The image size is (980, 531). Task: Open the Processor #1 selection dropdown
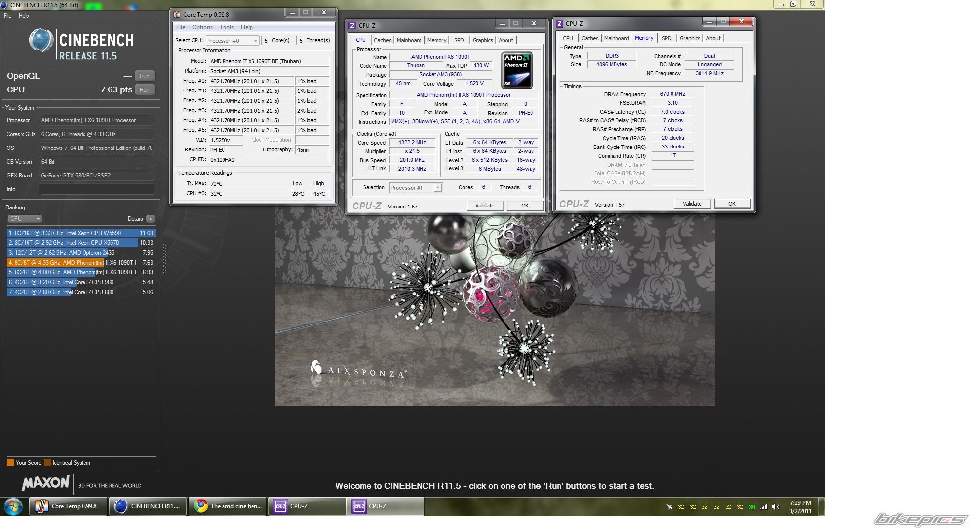[416, 188]
